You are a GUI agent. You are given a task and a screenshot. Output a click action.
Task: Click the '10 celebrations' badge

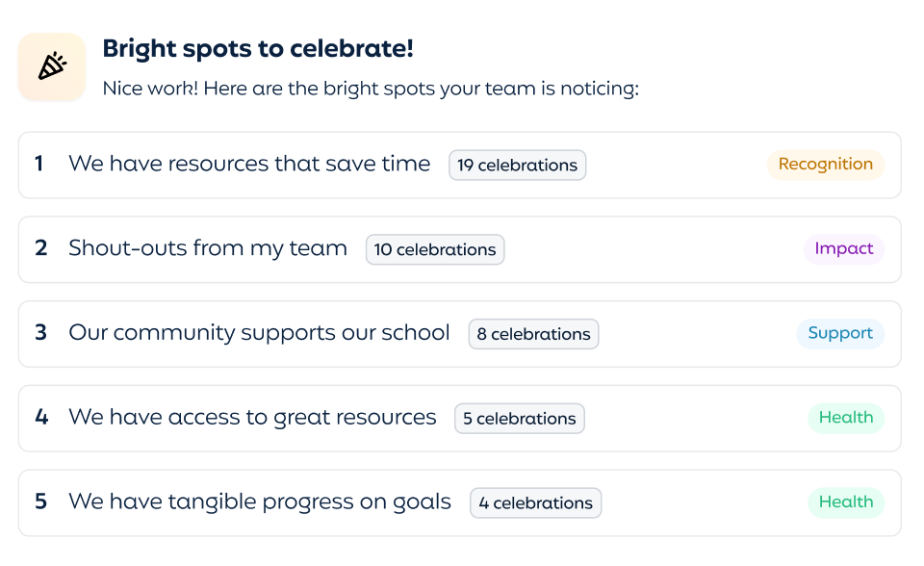(435, 249)
